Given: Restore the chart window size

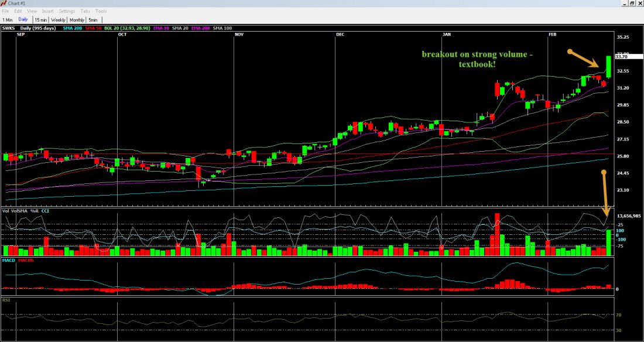Looking at the screenshot, I should [632, 4].
